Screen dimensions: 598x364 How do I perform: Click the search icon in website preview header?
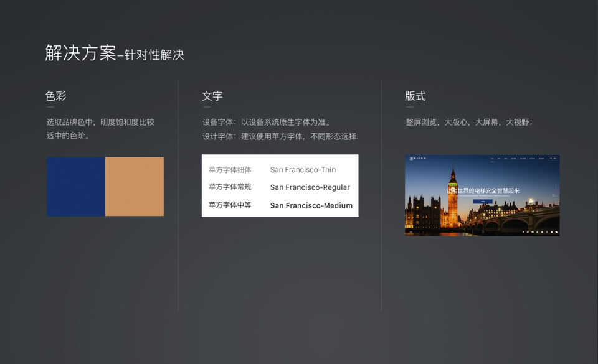tap(551, 159)
